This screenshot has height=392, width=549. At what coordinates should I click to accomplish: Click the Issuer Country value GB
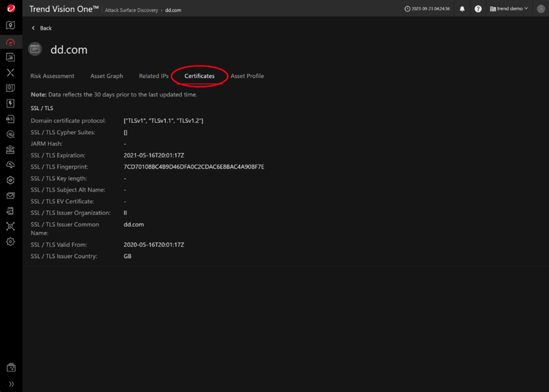(128, 257)
